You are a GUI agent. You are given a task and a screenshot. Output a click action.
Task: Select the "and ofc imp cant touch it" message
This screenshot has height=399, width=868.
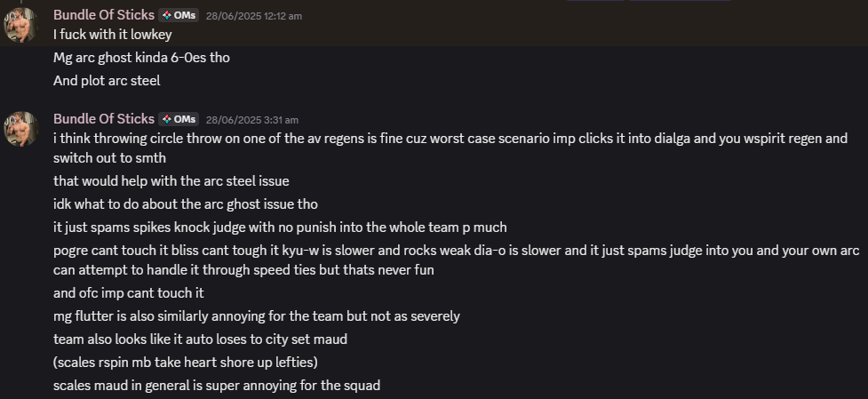tap(129, 293)
